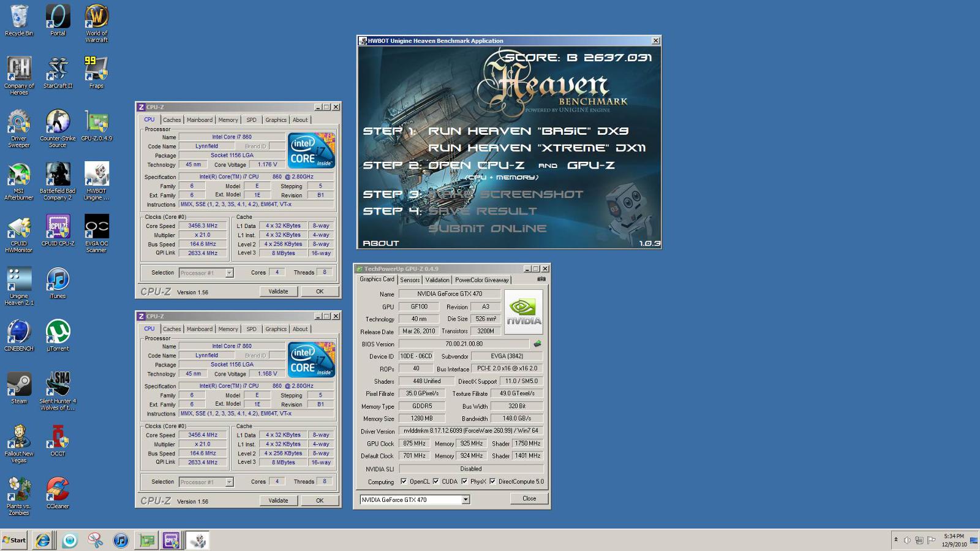Open Processor selection dropdown in upper CPU-Z

(229, 273)
